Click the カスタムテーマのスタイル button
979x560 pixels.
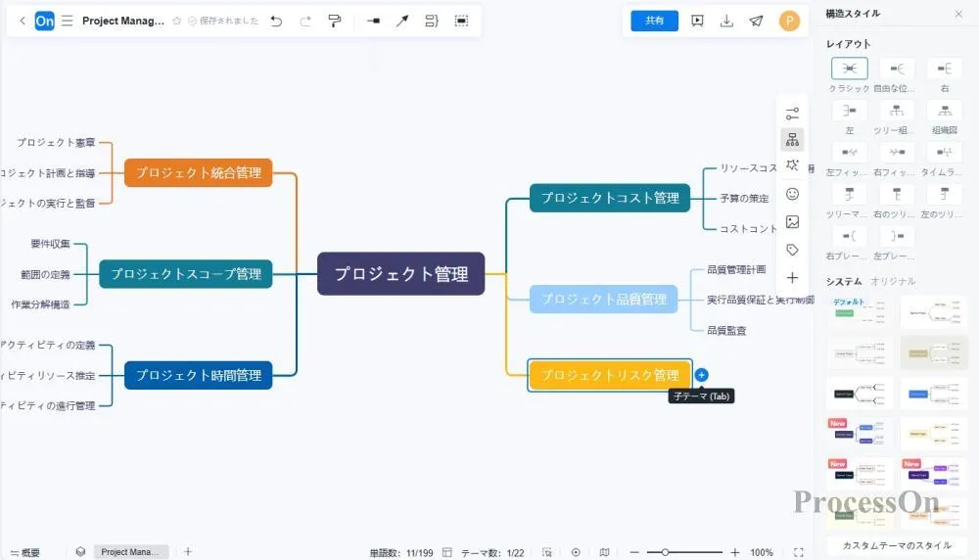click(x=896, y=545)
